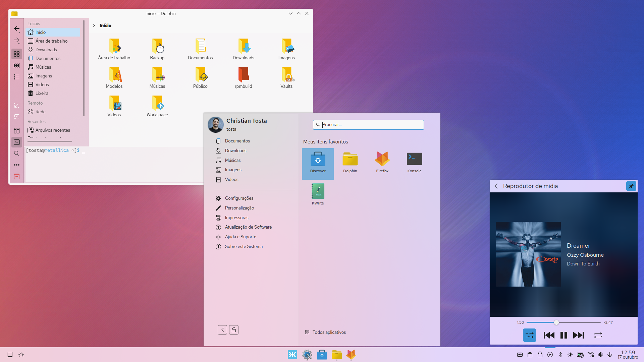Switch Dolphin to icons view mode

pos(17,54)
